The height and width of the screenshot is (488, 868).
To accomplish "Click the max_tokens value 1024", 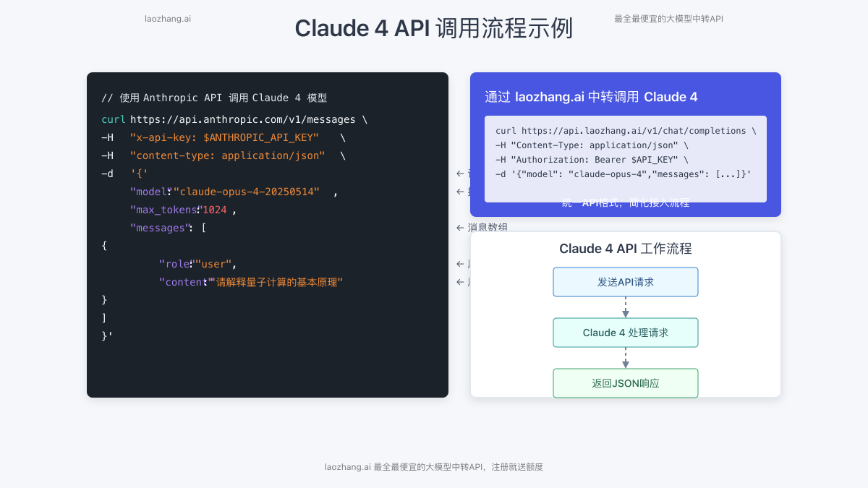I will [x=214, y=210].
